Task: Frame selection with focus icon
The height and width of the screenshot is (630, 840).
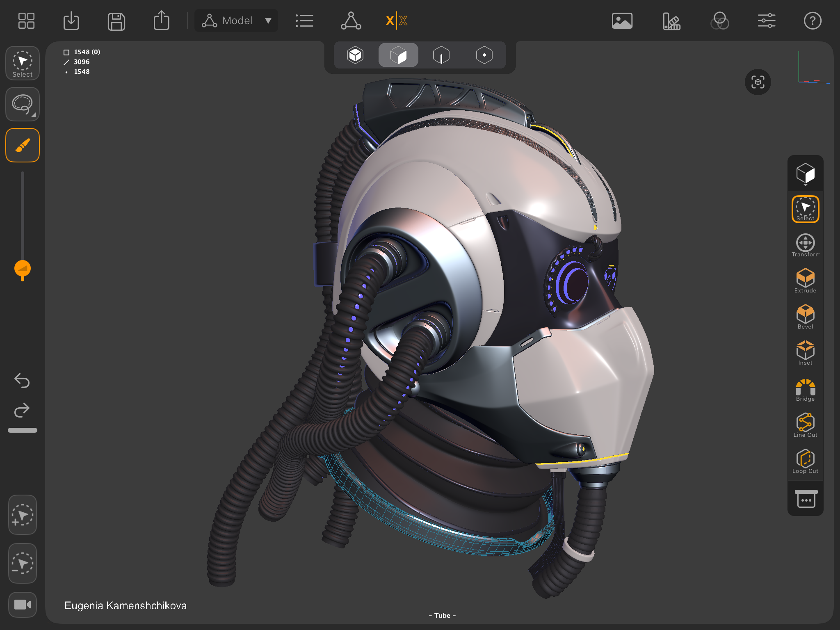Action: click(x=758, y=82)
